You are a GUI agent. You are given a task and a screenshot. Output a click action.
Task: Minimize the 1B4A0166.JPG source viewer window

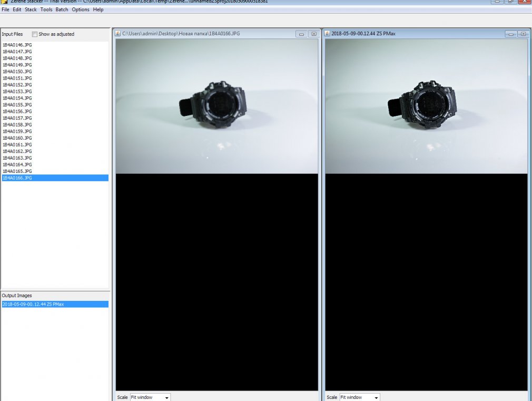pos(301,34)
